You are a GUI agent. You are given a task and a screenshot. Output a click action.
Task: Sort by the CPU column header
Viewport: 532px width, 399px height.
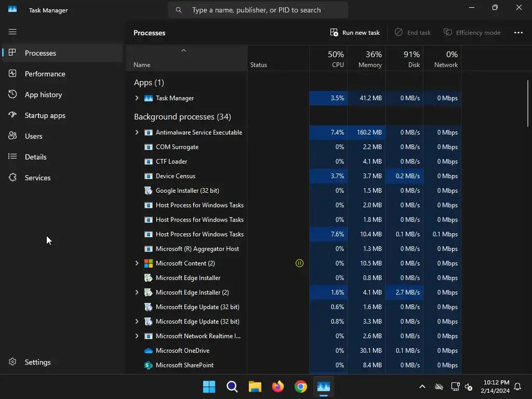tap(328, 59)
